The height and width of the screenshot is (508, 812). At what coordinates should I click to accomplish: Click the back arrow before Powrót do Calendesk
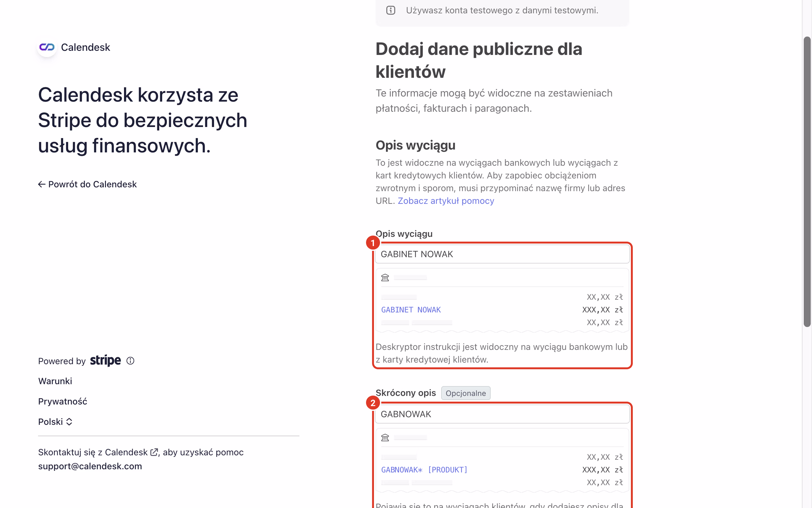42,184
